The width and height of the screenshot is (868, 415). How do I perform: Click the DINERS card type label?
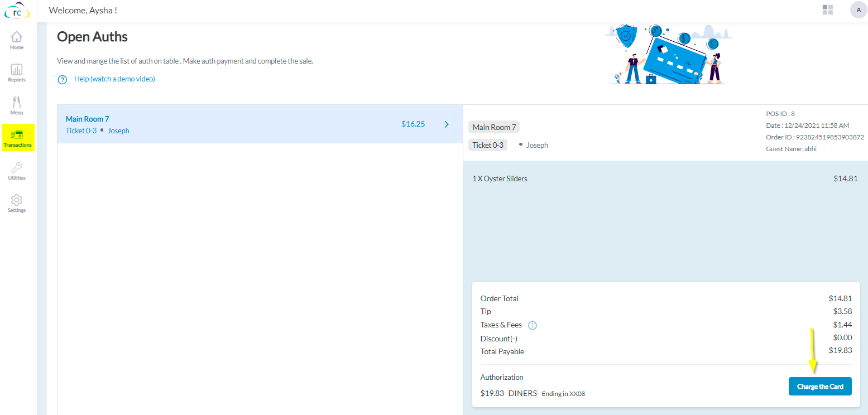(522, 393)
